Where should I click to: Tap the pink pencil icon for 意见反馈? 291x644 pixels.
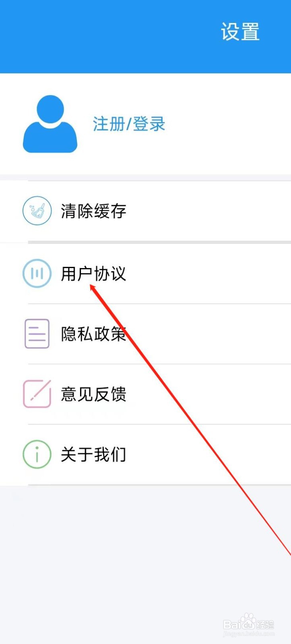[37, 394]
